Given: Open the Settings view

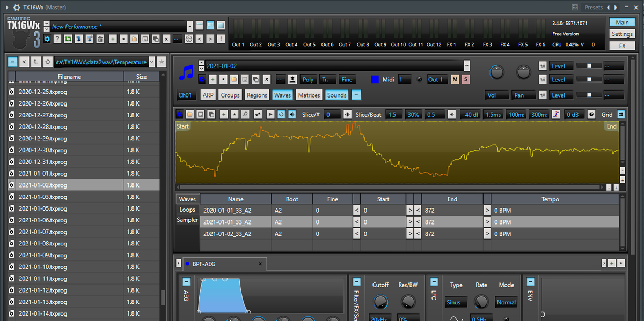Looking at the screenshot, I should [622, 34].
